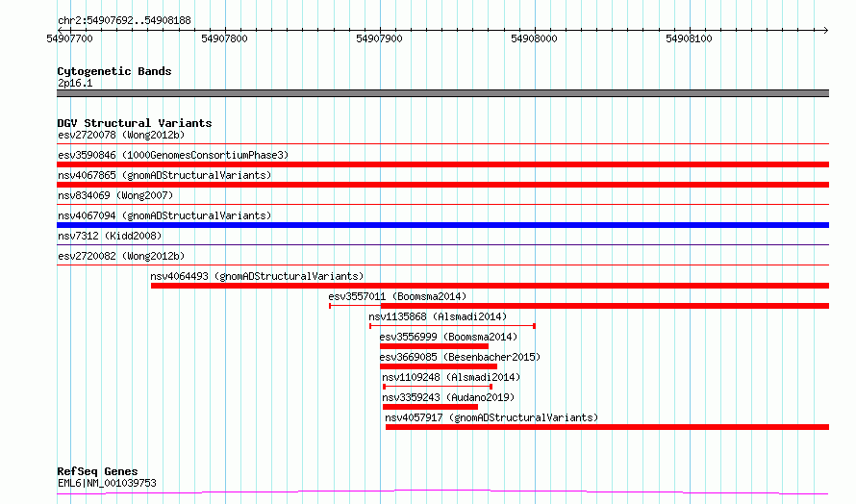Screen dimensions: 856x504
Task: Click the thin red line under nsv834069
Action: 442,205
